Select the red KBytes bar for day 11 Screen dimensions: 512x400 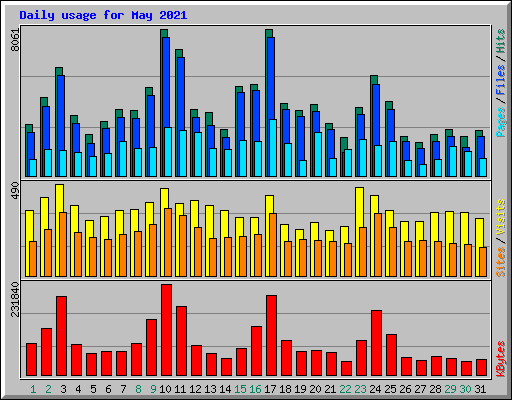[181, 341]
